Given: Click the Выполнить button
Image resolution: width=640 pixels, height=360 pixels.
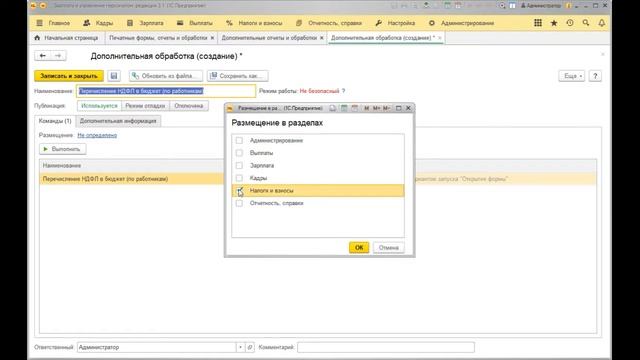Looking at the screenshot, I should click(x=62, y=149).
